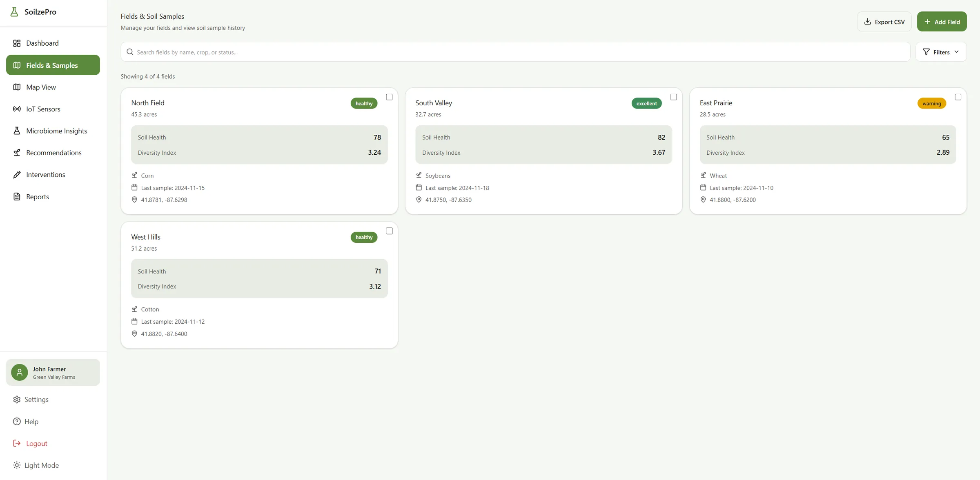
Task: Click the excellent badge on South Valley
Action: coord(646,103)
